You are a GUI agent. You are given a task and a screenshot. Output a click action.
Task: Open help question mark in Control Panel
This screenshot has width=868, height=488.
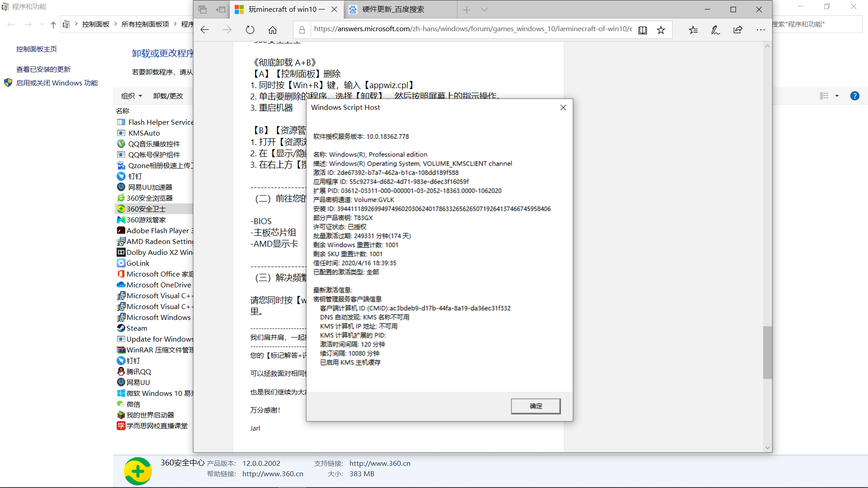pyautogui.click(x=854, y=96)
